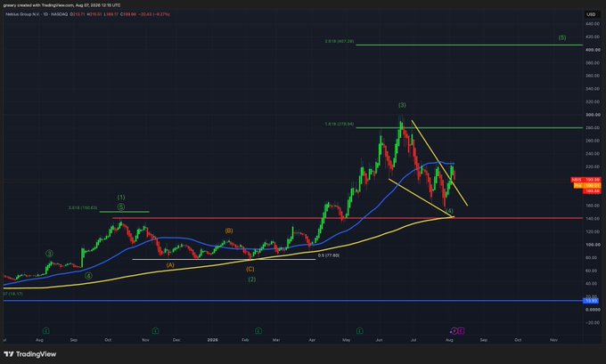
Task: Select the orange (C) correction label
Action: point(250,269)
